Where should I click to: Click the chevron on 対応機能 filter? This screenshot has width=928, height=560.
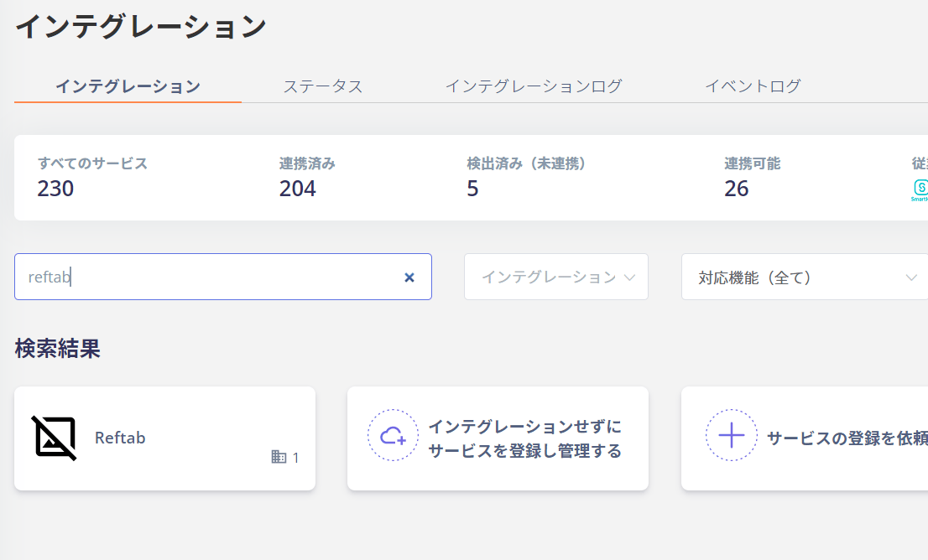911,277
